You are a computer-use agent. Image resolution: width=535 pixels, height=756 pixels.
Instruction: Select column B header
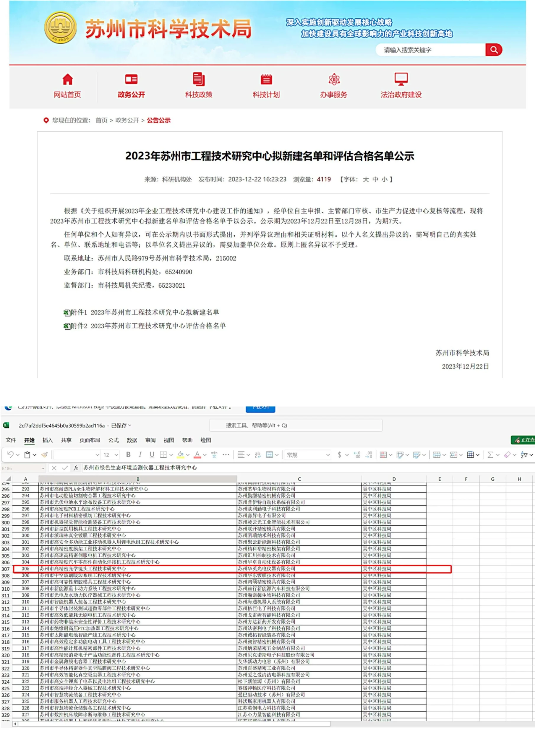[x=138, y=479]
